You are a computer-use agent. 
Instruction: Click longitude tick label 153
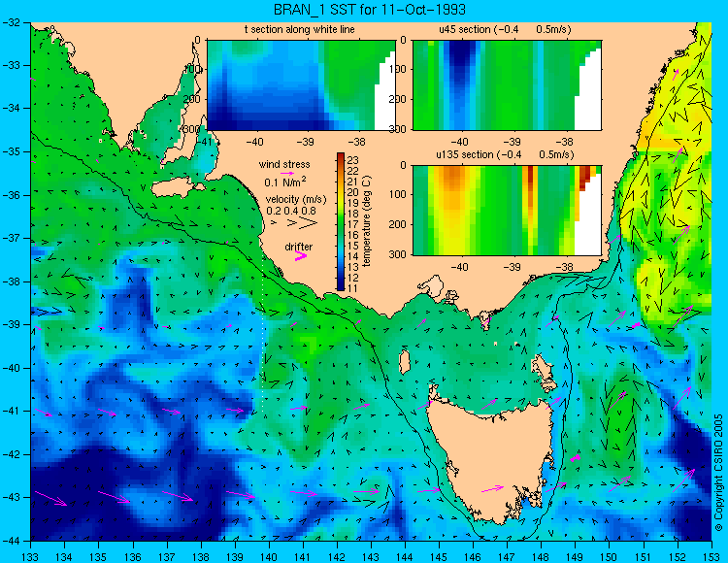point(711,556)
